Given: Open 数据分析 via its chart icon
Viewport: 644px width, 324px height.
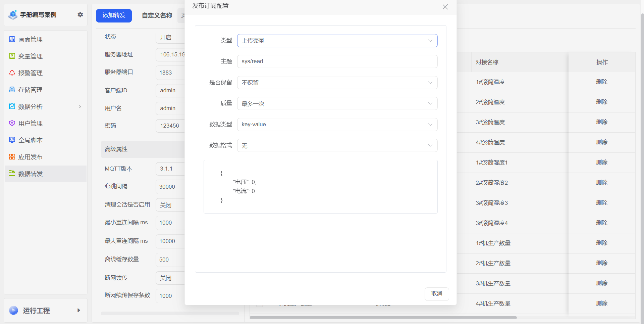Looking at the screenshot, I should [12, 106].
